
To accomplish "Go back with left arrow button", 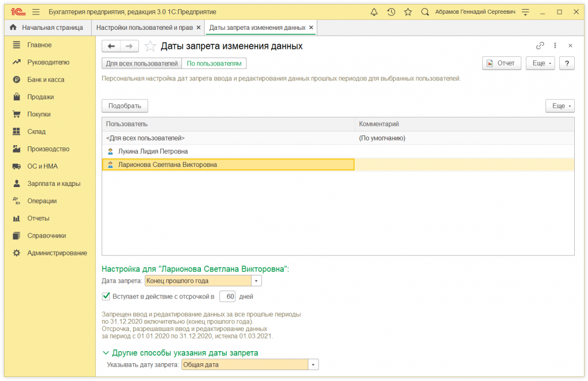I will (x=111, y=46).
